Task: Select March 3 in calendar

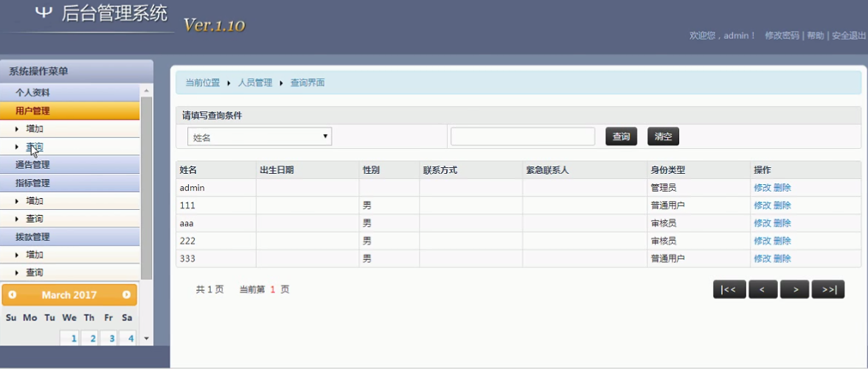Action: (108, 337)
